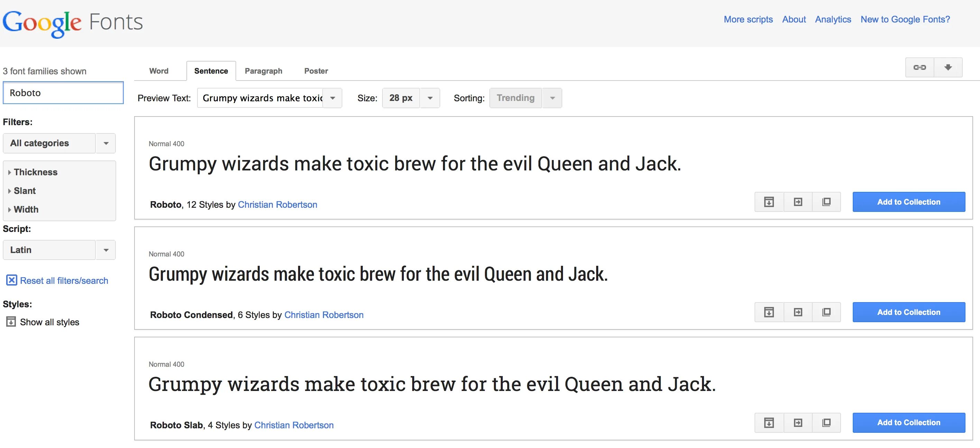
Task: Click the Roboto Condensed font name
Action: (x=191, y=315)
